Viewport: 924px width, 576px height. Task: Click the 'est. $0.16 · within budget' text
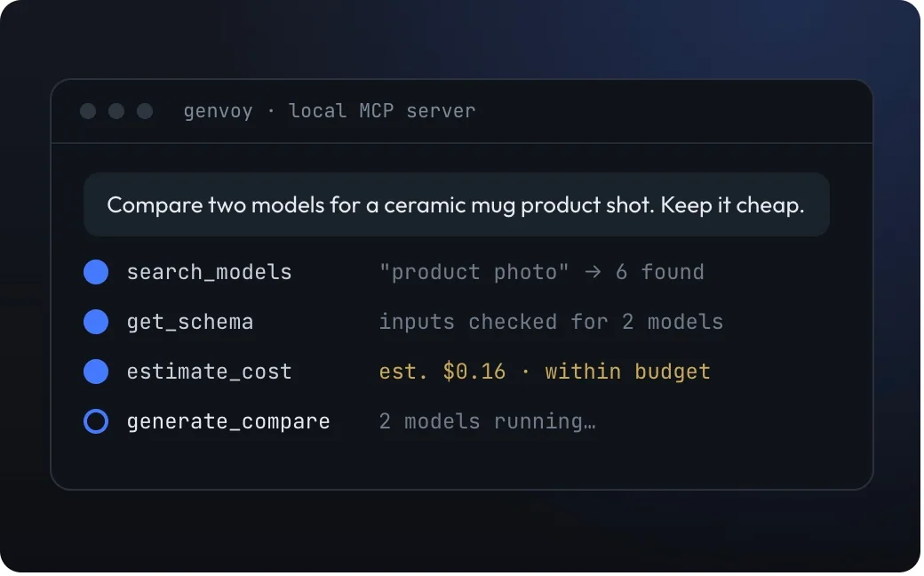(545, 372)
